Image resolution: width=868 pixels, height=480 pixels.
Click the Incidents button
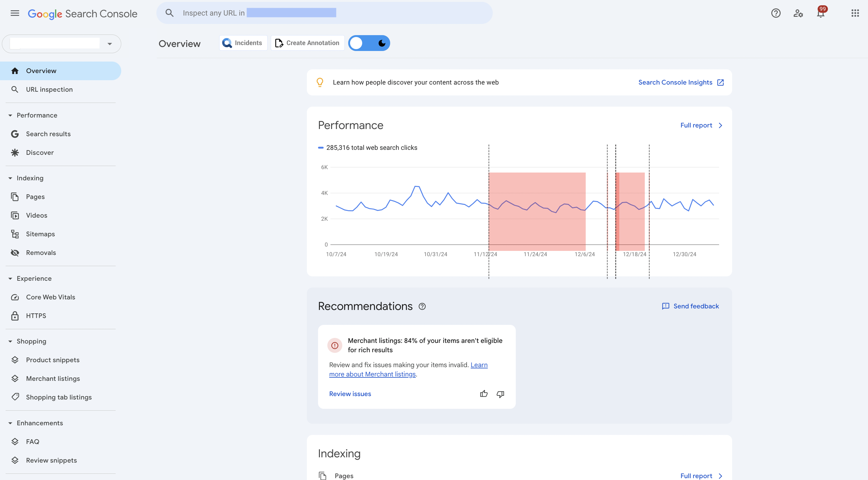coord(243,43)
